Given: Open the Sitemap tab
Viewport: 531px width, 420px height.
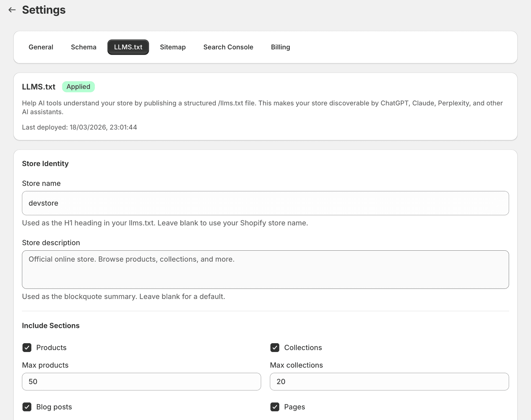Looking at the screenshot, I should (173, 47).
